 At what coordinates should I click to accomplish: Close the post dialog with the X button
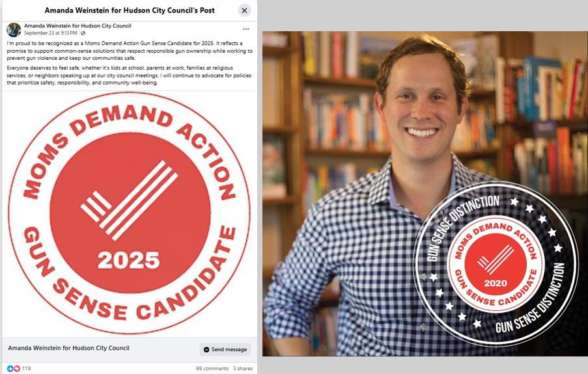click(244, 10)
